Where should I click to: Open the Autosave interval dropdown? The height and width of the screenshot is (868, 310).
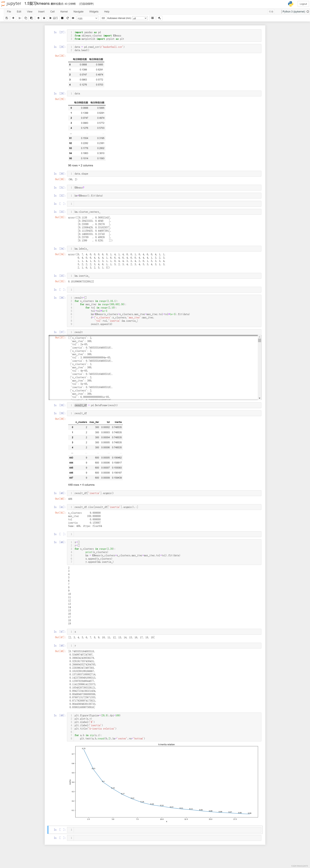(x=140, y=18)
